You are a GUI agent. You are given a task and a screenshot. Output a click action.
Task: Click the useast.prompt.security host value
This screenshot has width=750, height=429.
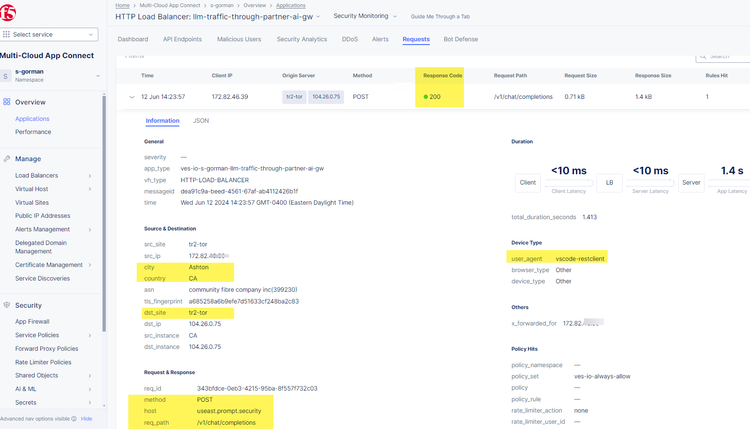tap(229, 411)
